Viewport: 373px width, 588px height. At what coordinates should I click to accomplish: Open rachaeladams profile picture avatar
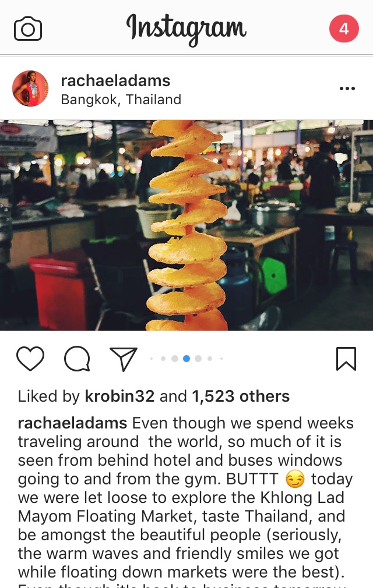pos(30,88)
